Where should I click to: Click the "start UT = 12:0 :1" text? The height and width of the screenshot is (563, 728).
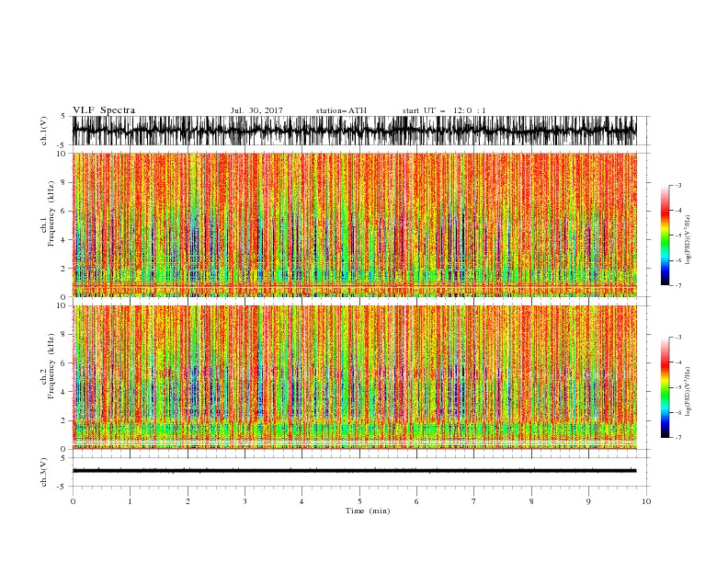pyautogui.click(x=444, y=110)
